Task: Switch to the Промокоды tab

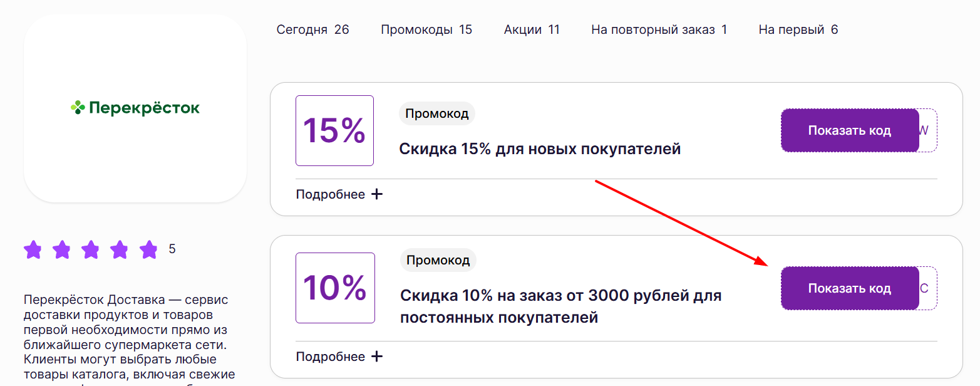Action: pos(426,29)
